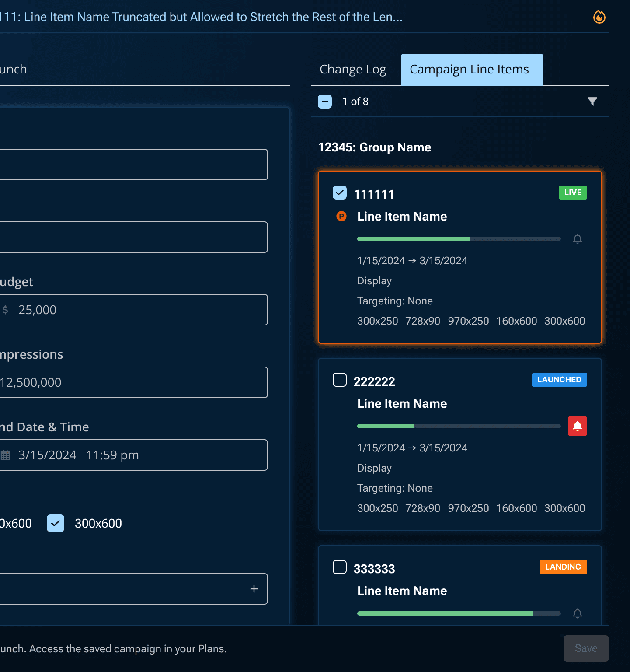Check the line item 222222 checkbox
The width and height of the screenshot is (630, 672).
[x=340, y=380]
